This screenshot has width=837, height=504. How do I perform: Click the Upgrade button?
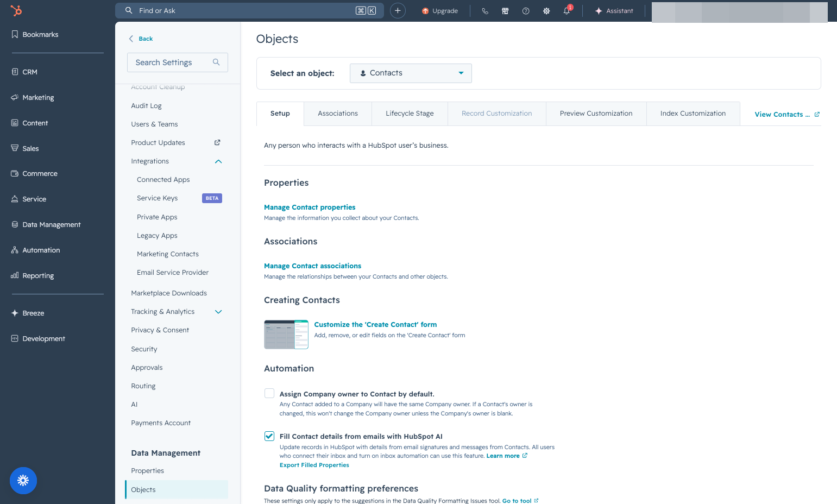(x=440, y=11)
